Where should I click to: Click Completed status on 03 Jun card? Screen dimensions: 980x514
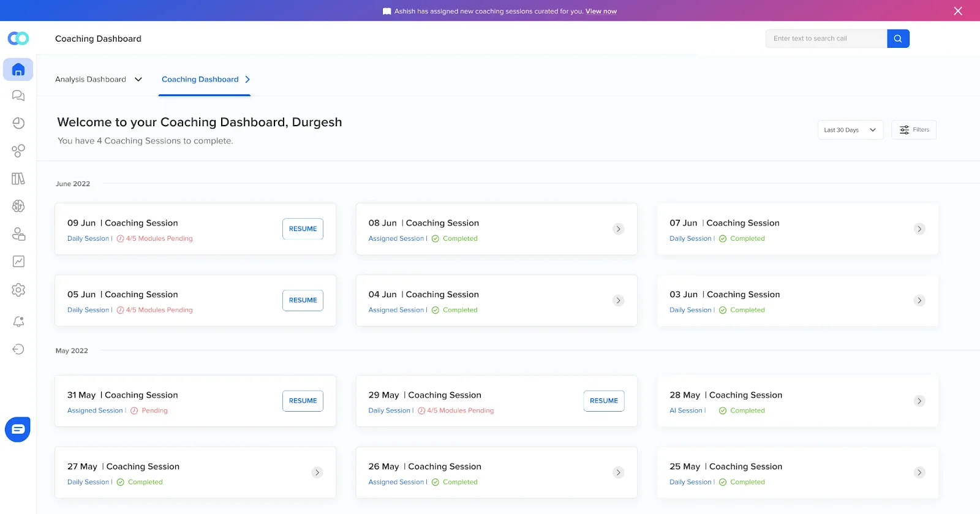[x=747, y=310]
